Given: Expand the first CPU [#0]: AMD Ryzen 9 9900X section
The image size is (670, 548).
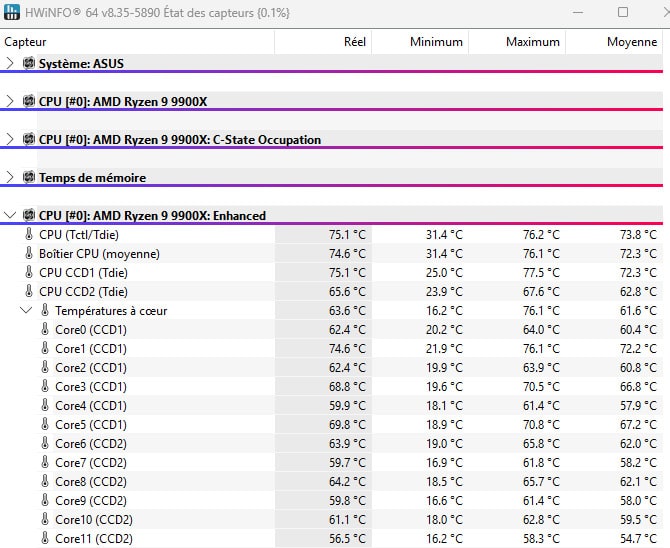Looking at the screenshot, I should click(10, 102).
